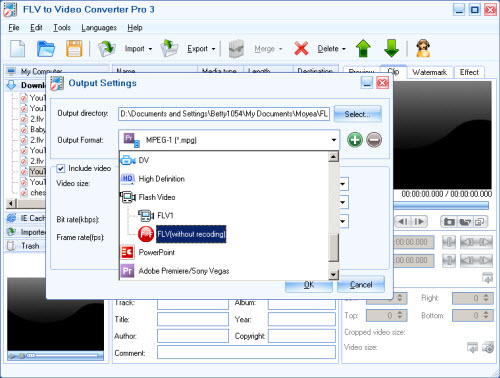
Task: Open the Bit rate dropdown arrow
Action: pos(343,221)
